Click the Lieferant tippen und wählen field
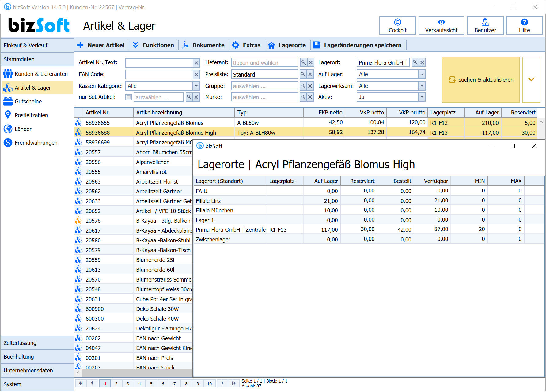Image resolution: width=546 pixels, height=392 pixels. (x=264, y=63)
